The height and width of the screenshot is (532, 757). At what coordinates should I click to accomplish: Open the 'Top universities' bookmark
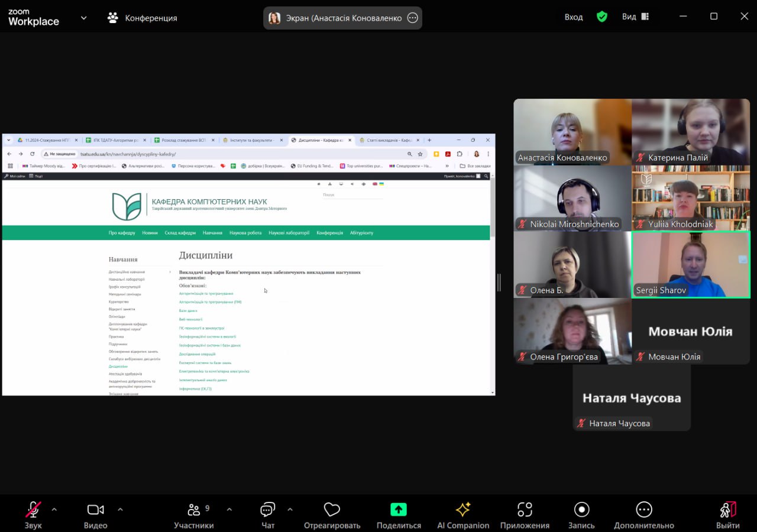[361, 166]
